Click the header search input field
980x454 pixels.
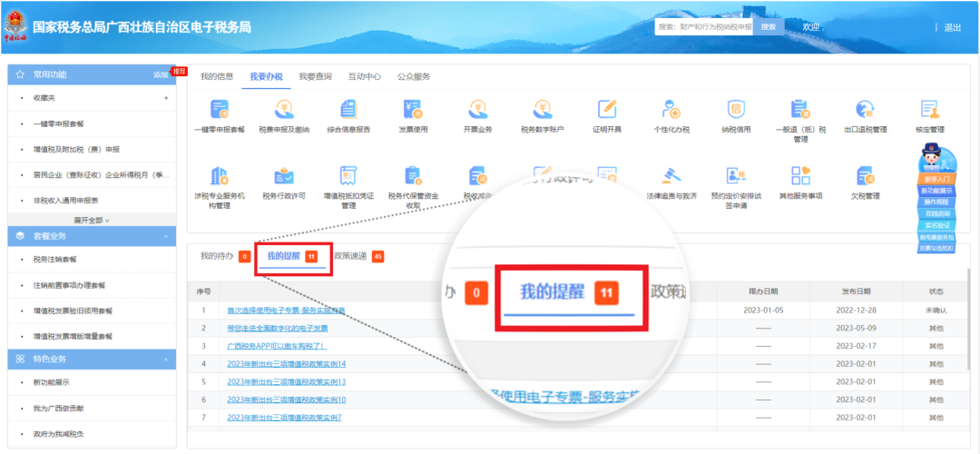click(703, 27)
